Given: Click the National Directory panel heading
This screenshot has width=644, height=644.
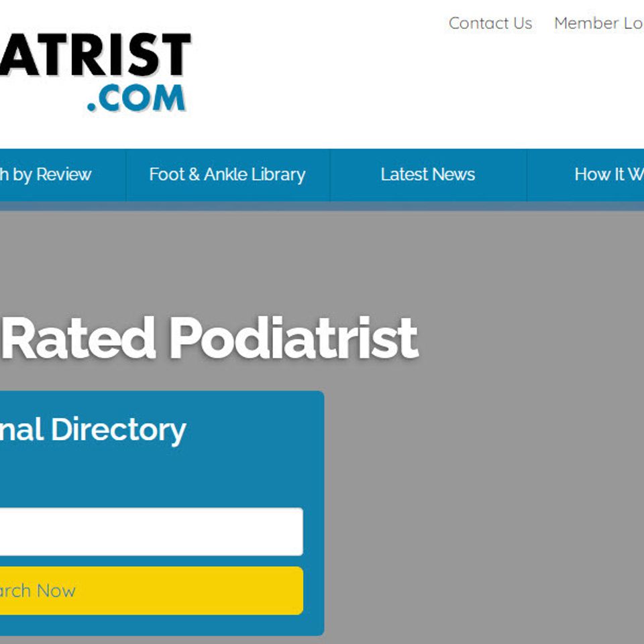Looking at the screenshot, I should 93,429.
